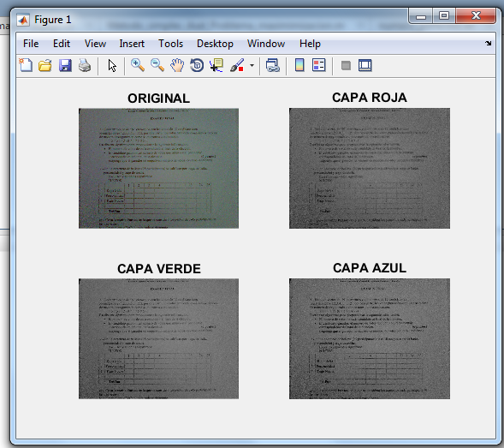
Task: Insert a Legend from toolbar
Action: (x=319, y=65)
